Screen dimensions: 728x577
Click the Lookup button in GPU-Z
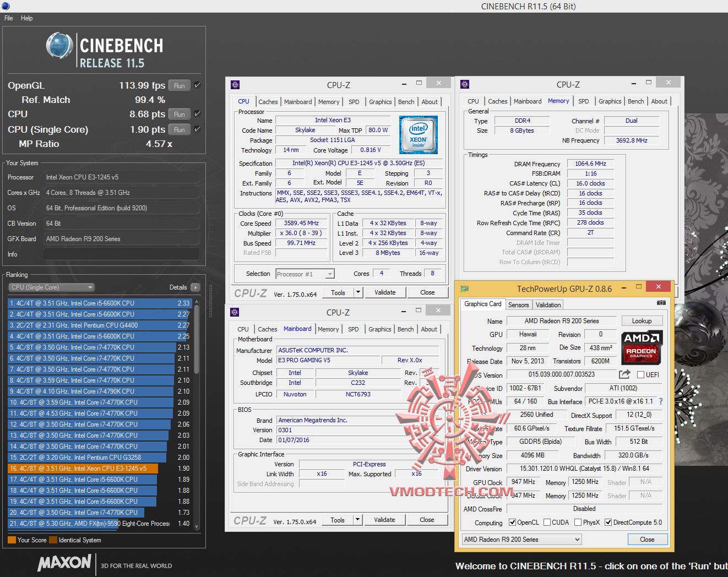(642, 321)
